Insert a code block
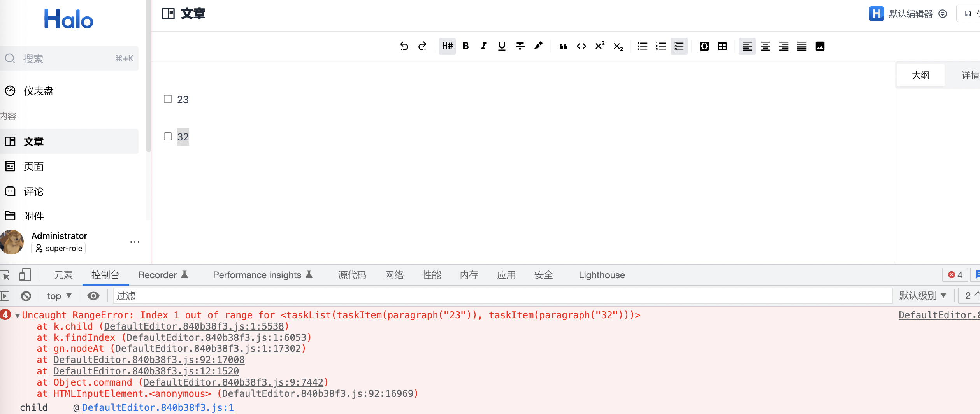The height and width of the screenshot is (414, 980). (x=704, y=46)
